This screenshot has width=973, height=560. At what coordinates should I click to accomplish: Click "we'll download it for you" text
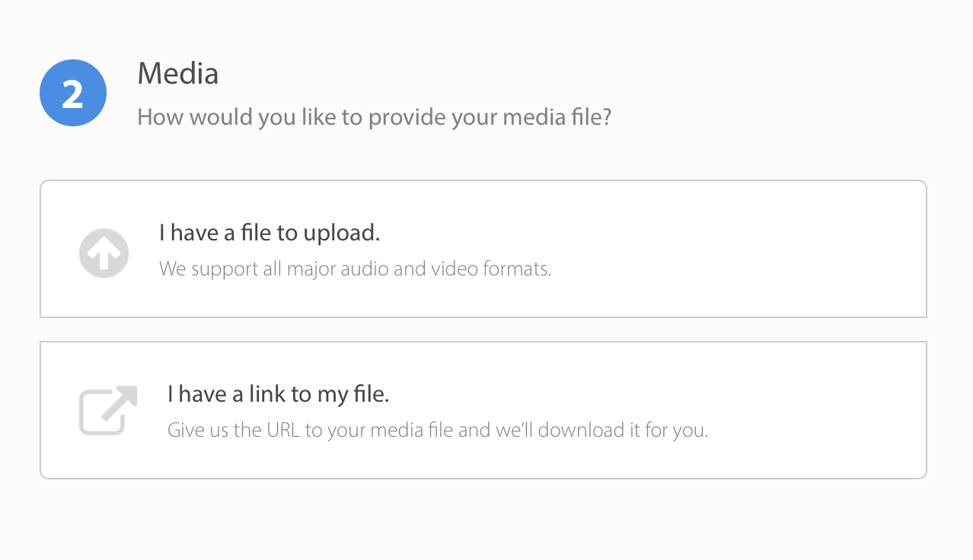602,431
